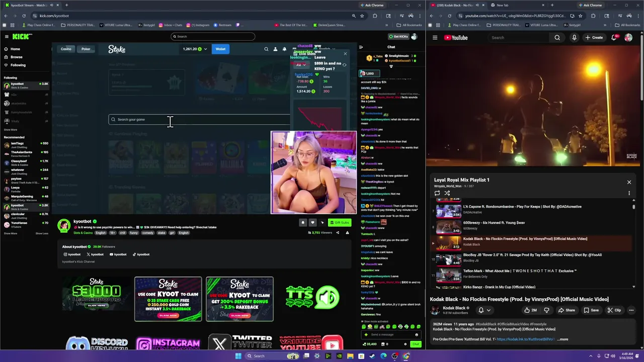Click the green Chat send button
The image size is (644, 362).
pos(415,344)
